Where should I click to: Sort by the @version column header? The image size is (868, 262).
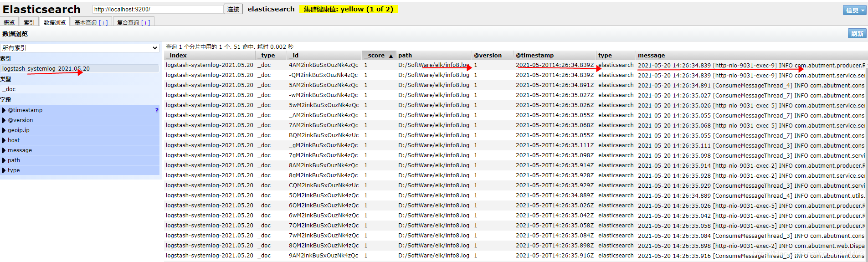pos(493,56)
